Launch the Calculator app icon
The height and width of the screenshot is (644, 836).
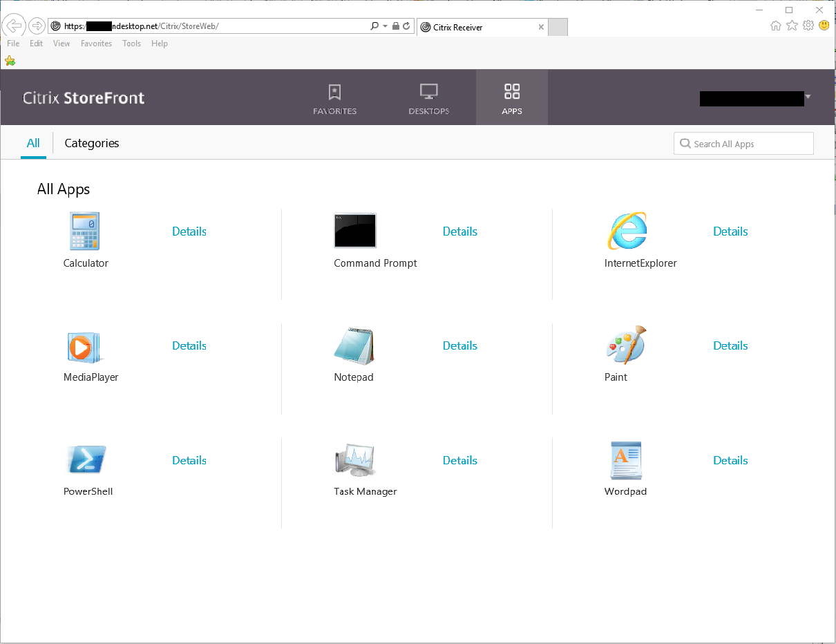85,231
